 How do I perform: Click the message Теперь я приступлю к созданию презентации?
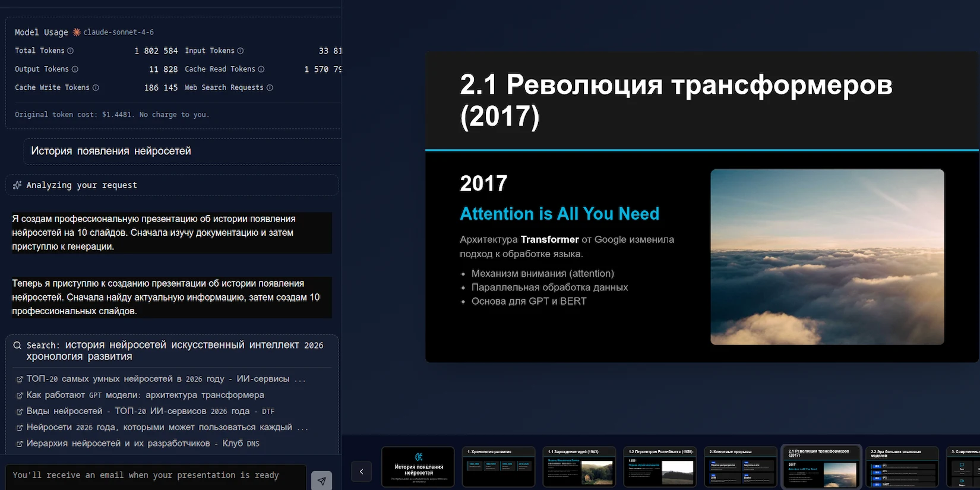point(172,298)
